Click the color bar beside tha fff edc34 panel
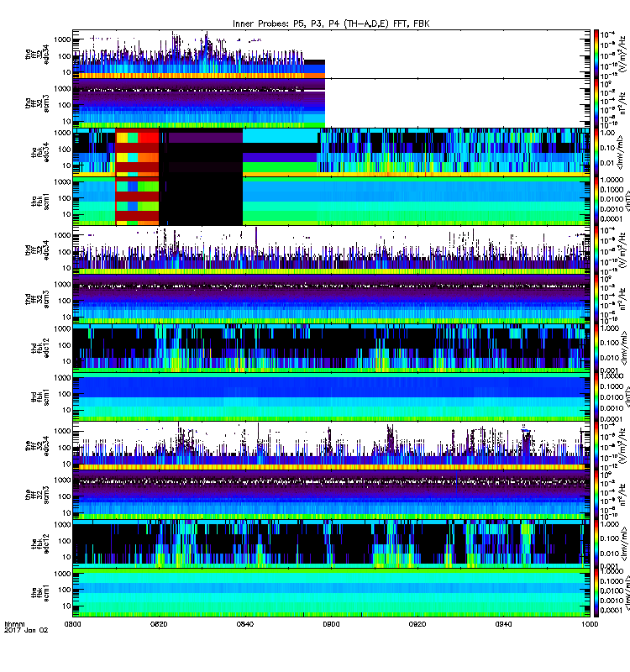The image size is (630, 672). pyautogui.click(x=596, y=54)
